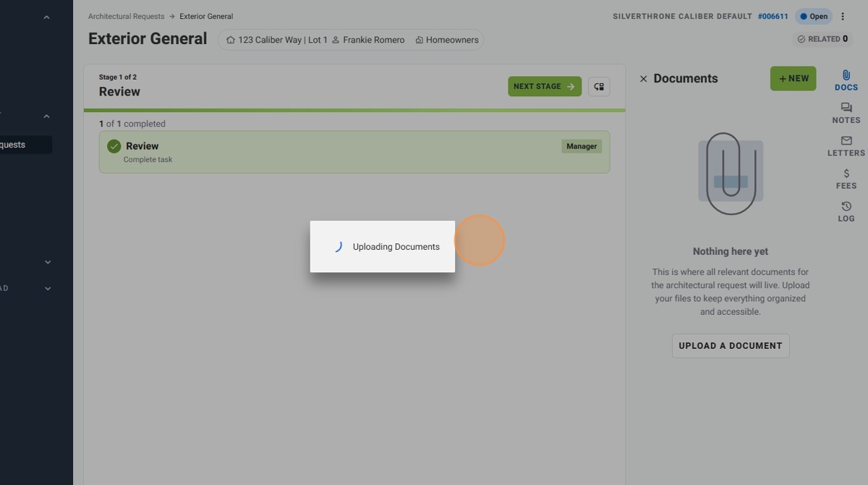Click the Related 0 badge

pyautogui.click(x=822, y=39)
